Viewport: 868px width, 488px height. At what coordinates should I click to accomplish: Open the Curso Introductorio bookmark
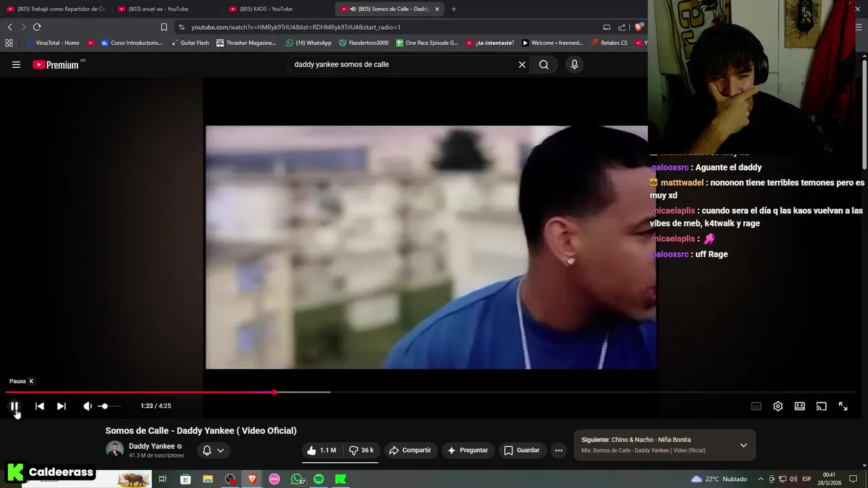point(132,43)
